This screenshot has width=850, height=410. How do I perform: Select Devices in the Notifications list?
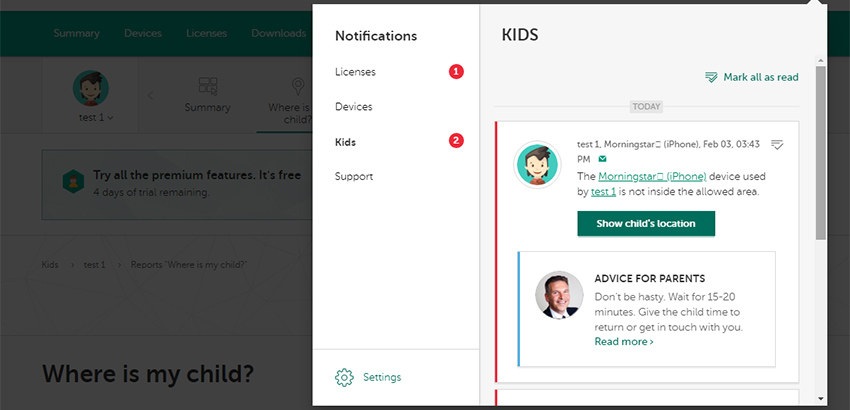(x=353, y=107)
